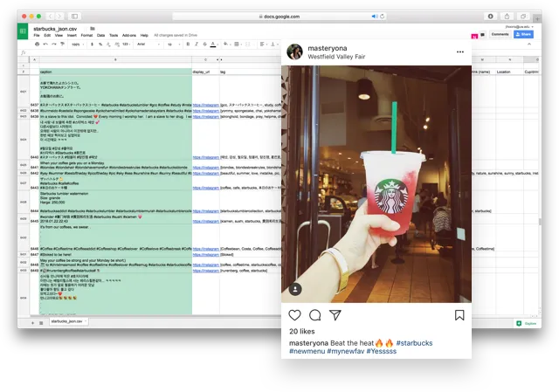This screenshot has height=392, width=559.
Task: Toggle the Safari sidebar button
Action: point(74,16)
